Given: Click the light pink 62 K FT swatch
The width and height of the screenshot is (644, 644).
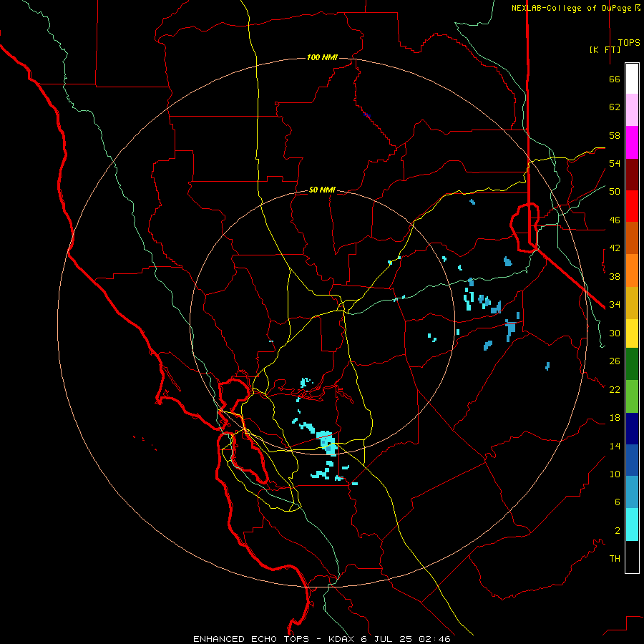Looking at the screenshot, I should (632, 110).
